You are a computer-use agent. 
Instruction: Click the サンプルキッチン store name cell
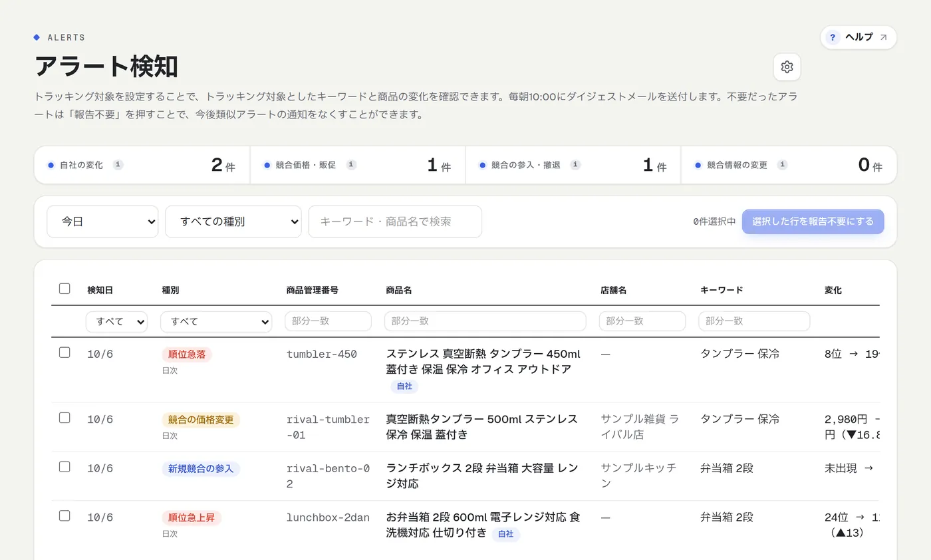coord(639,476)
